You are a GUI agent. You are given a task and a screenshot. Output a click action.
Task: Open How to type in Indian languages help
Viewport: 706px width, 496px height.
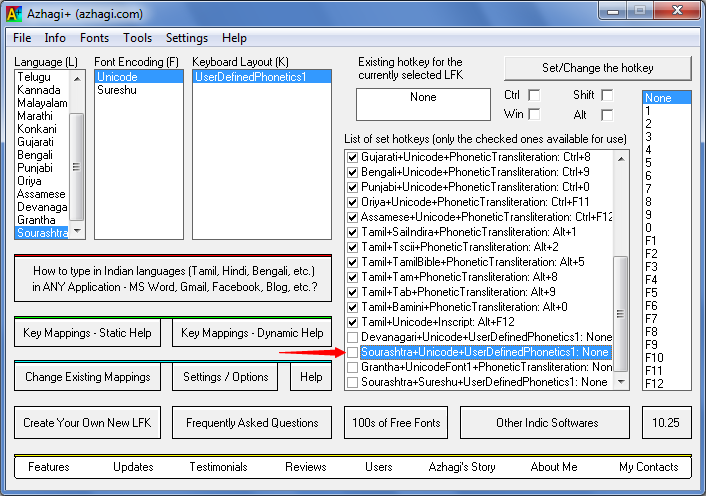[x=173, y=279]
